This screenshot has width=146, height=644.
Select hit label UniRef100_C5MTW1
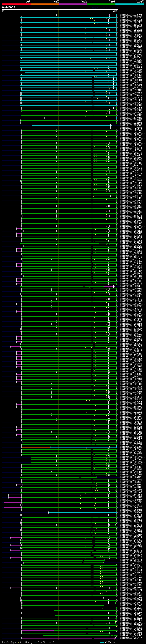point(131,63)
